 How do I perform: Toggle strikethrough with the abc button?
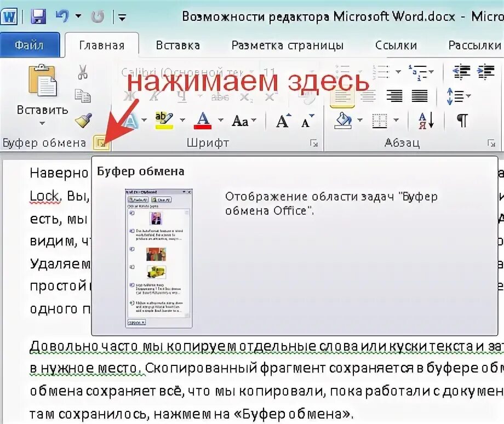220,96
